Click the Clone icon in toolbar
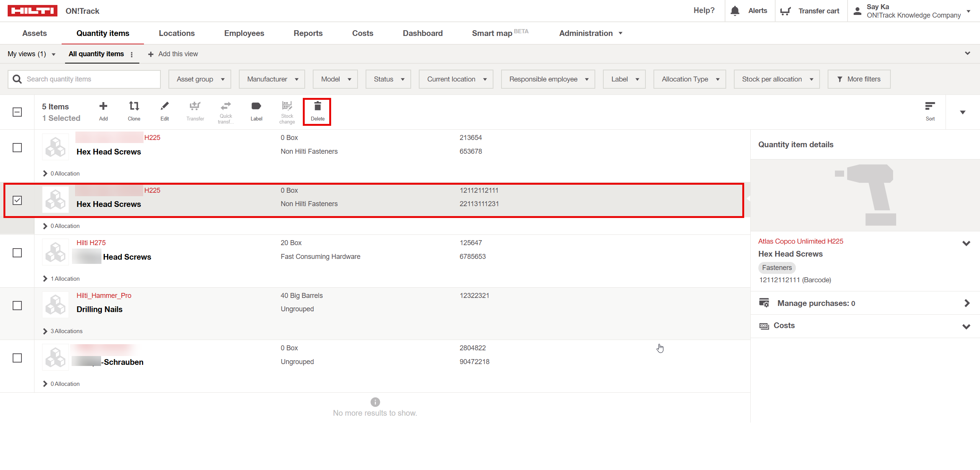Image resolution: width=980 pixels, height=470 pixels. (x=134, y=107)
